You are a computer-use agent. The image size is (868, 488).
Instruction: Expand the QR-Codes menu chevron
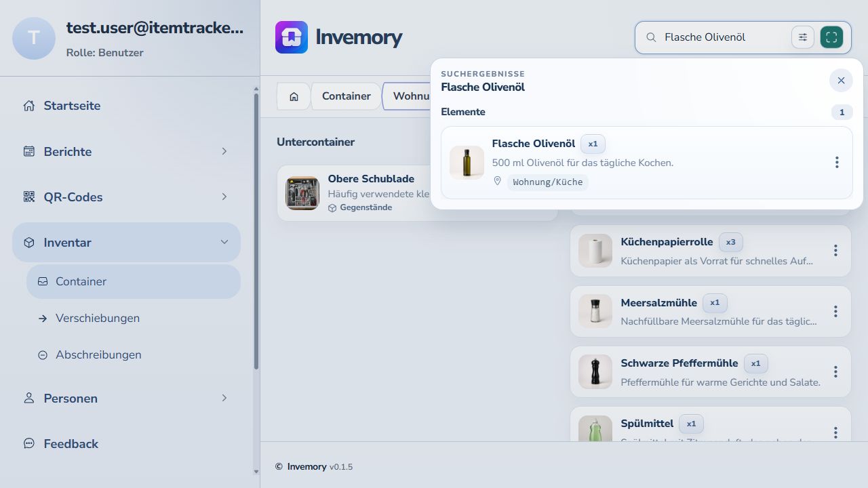[224, 197]
